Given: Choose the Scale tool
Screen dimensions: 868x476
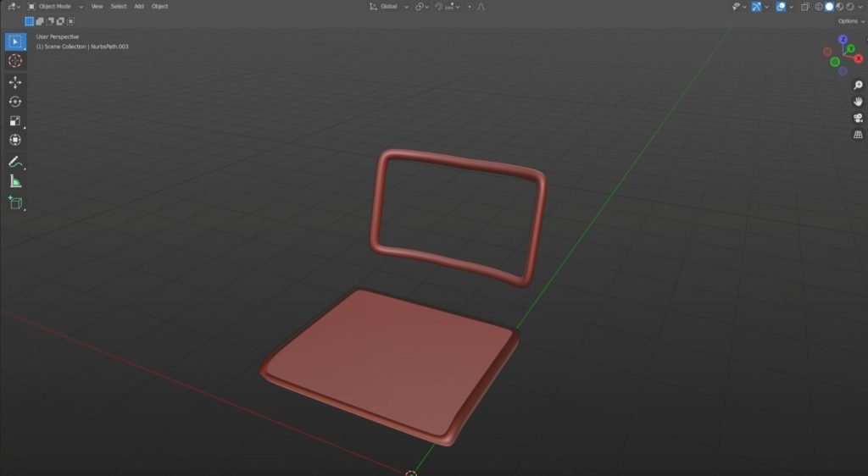Looking at the screenshot, I should coord(15,121).
